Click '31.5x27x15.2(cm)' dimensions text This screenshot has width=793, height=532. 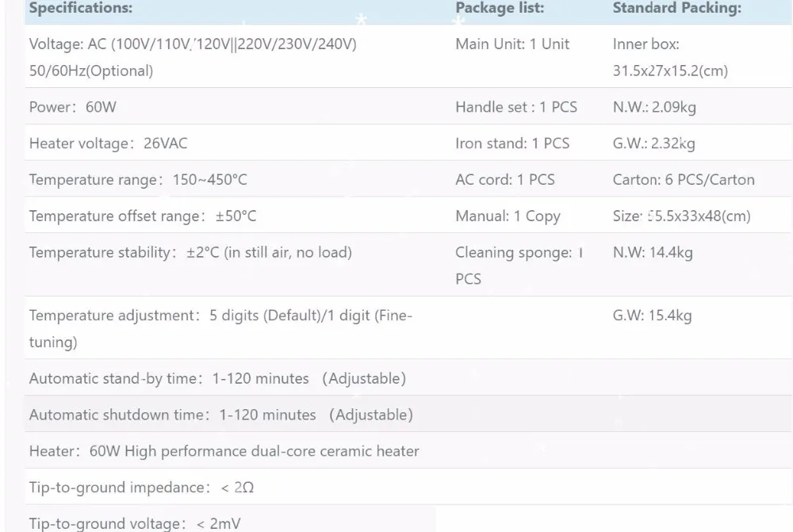[x=670, y=71]
